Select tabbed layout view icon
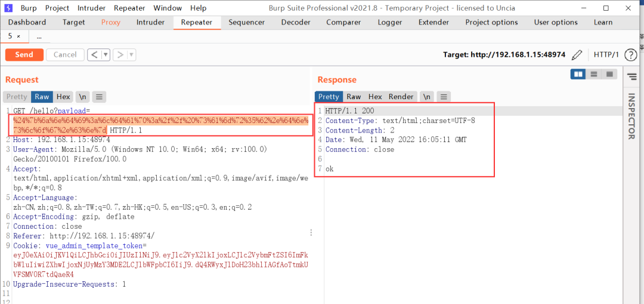 [609, 74]
